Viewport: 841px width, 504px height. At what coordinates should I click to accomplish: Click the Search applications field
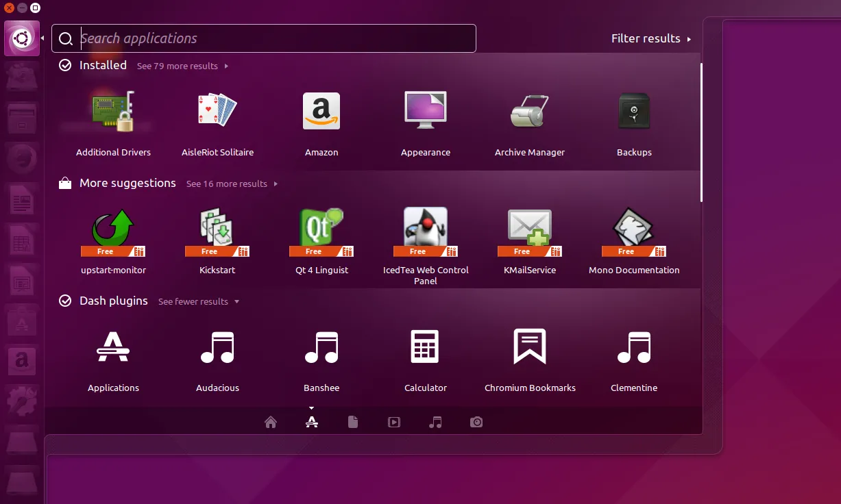click(x=264, y=38)
